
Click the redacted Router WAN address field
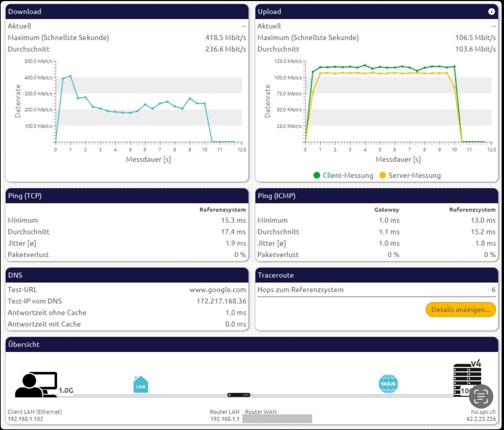coord(277,419)
